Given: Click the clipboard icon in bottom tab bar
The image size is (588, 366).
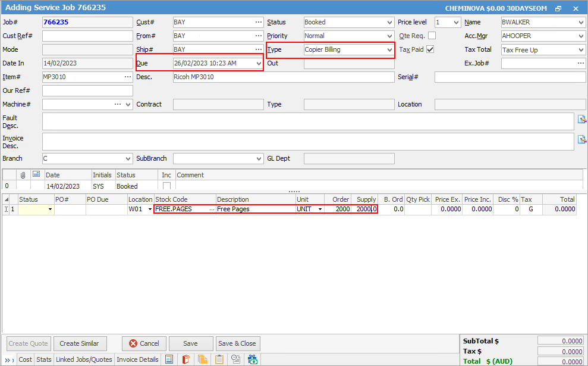Looking at the screenshot, I should click(x=219, y=359).
